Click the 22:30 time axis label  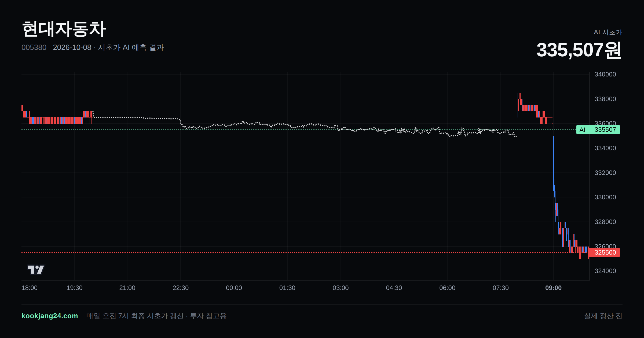181,288
